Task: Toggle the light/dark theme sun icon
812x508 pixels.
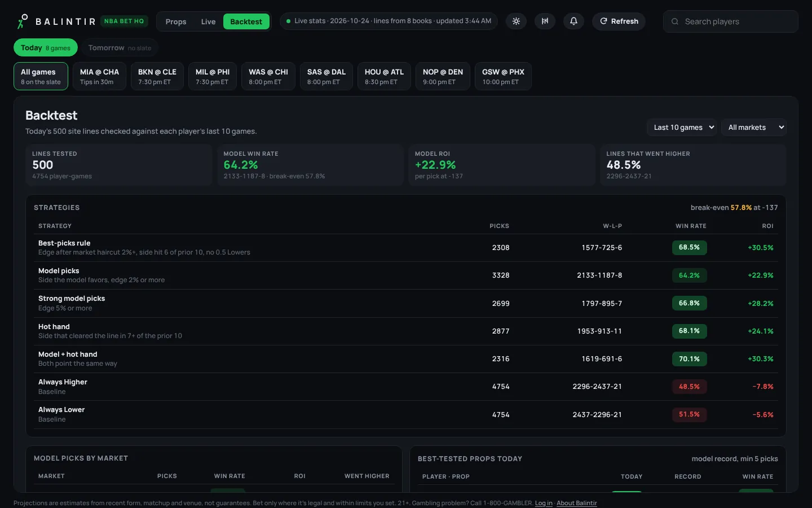Action: coord(516,21)
